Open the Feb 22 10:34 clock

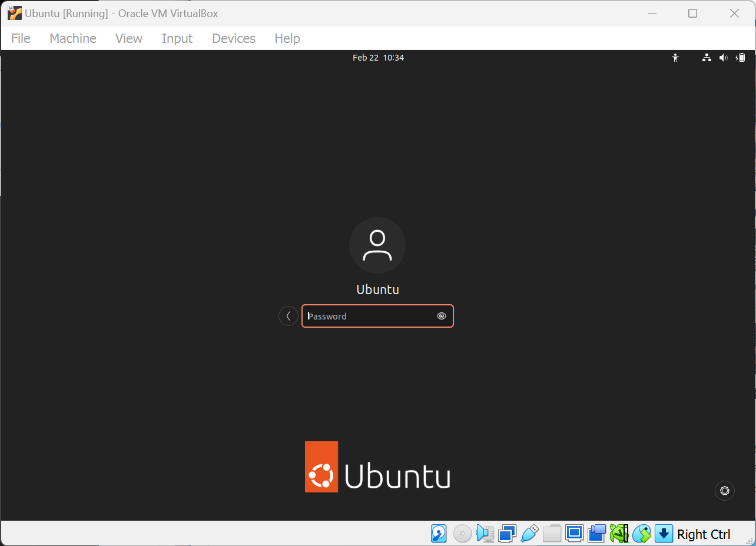pos(378,58)
